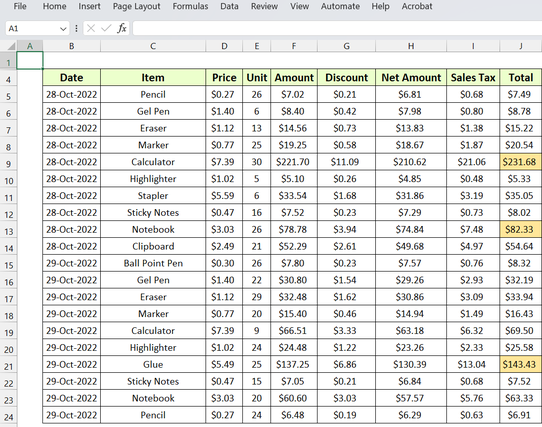Screen dimensions: 542x427
Task: Click the Insert Function fx icon
Action: tap(122, 28)
